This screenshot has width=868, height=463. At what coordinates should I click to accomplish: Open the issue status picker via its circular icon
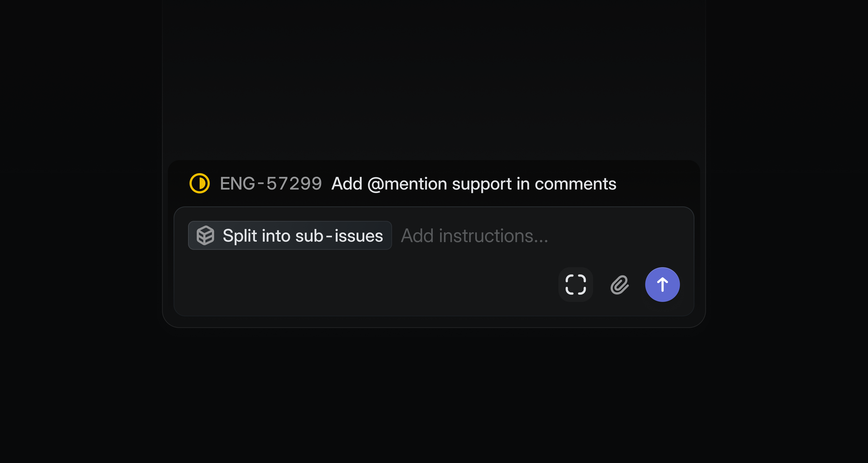click(199, 183)
